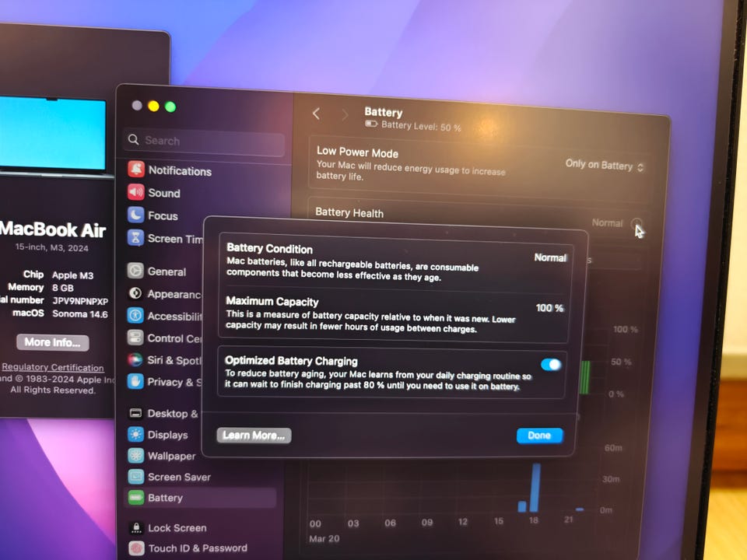
Task: Open the General gear icon
Action: 135,271
